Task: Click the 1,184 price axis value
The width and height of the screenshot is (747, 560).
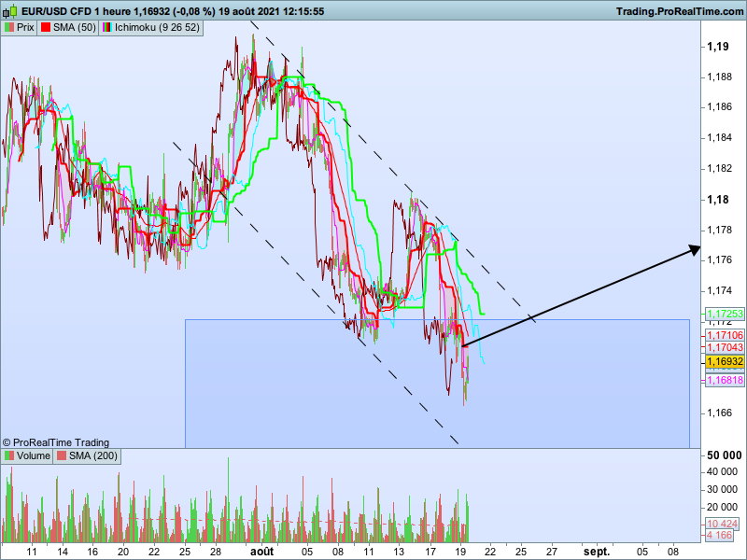Action: pyautogui.click(x=719, y=138)
